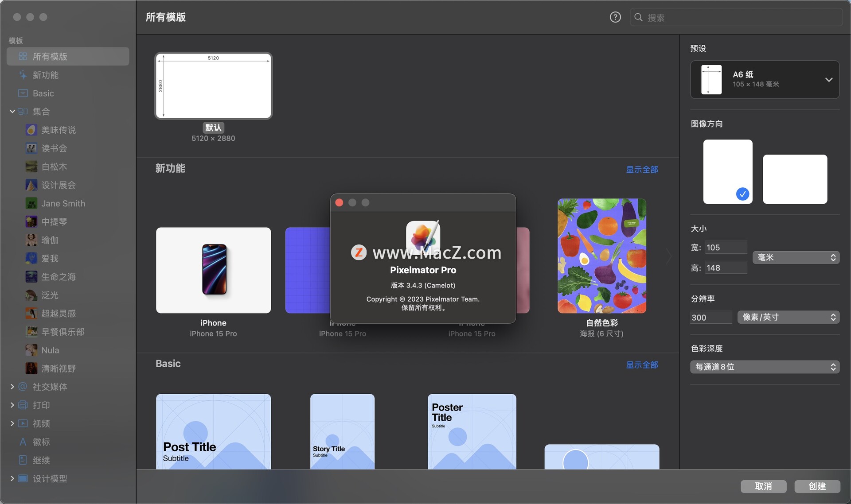Open the 读书会 collection icon
The width and height of the screenshot is (851, 504).
(x=31, y=148)
